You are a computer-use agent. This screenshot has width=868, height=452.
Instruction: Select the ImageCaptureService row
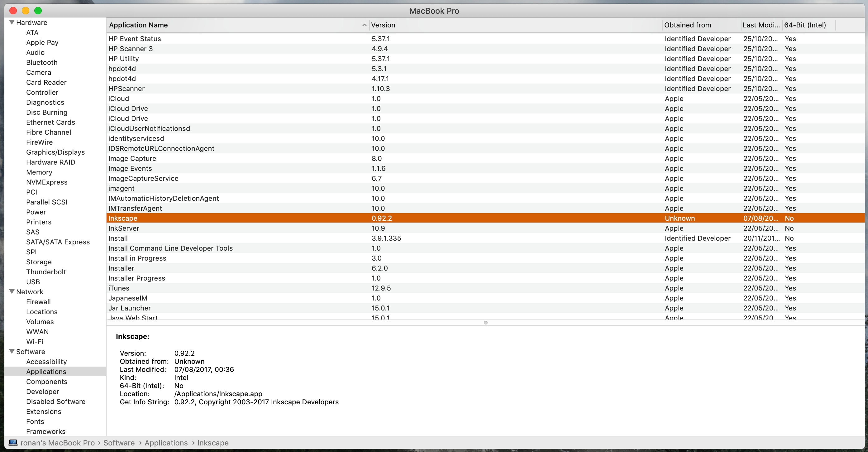click(x=485, y=178)
